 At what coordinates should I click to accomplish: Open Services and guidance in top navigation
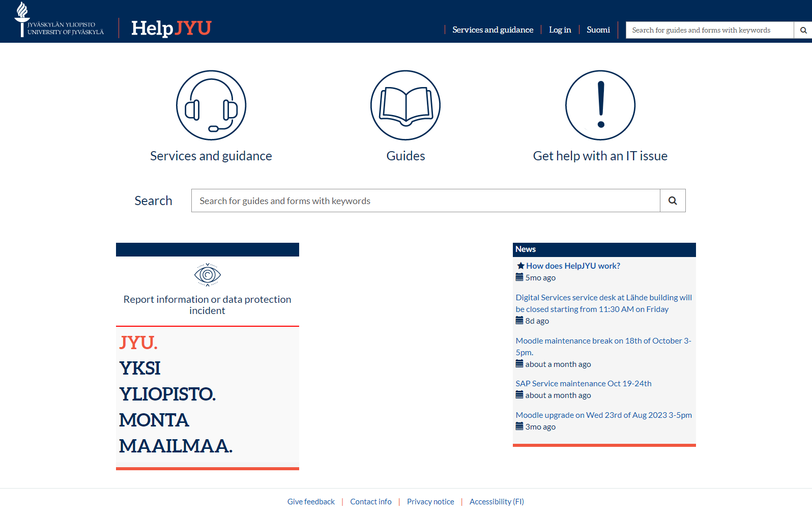[493, 30]
